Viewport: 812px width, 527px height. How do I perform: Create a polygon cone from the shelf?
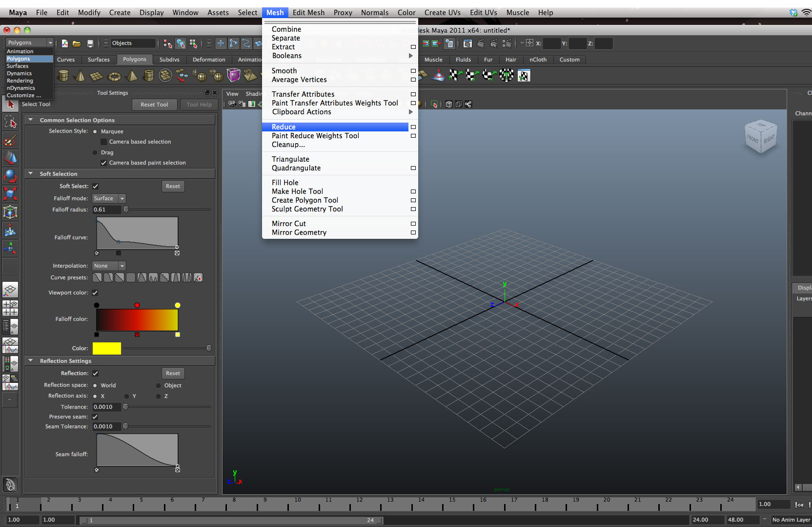pyautogui.click(x=80, y=76)
